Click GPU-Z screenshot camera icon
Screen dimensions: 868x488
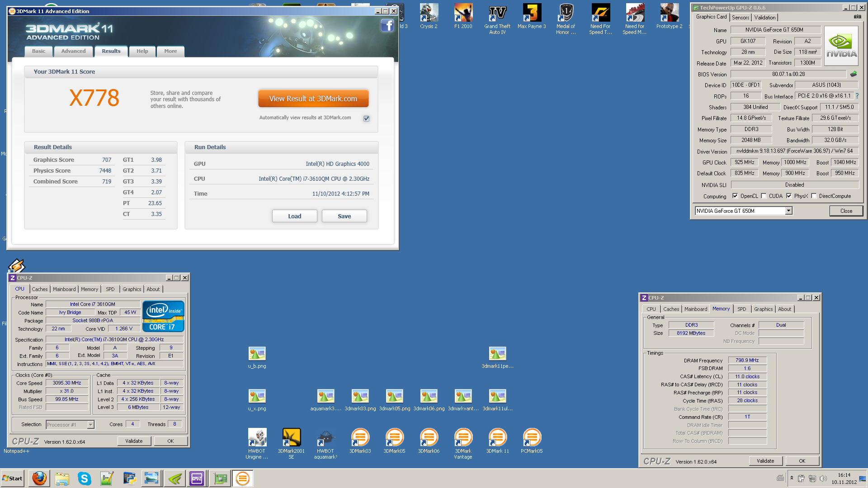click(x=857, y=17)
